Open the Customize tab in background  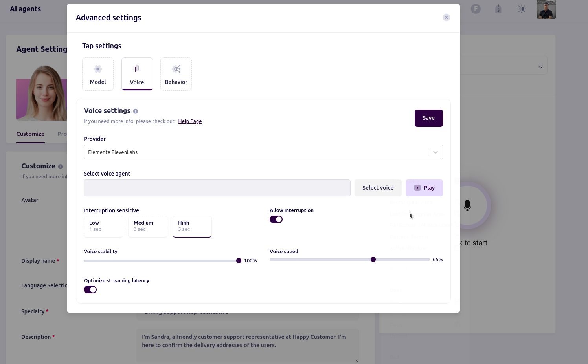pos(30,134)
